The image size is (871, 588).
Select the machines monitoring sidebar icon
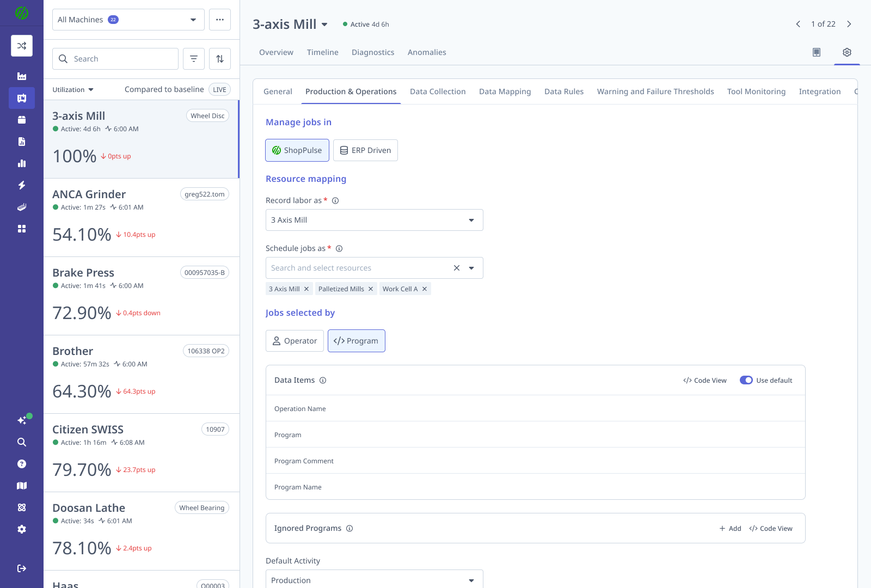click(x=22, y=98)
